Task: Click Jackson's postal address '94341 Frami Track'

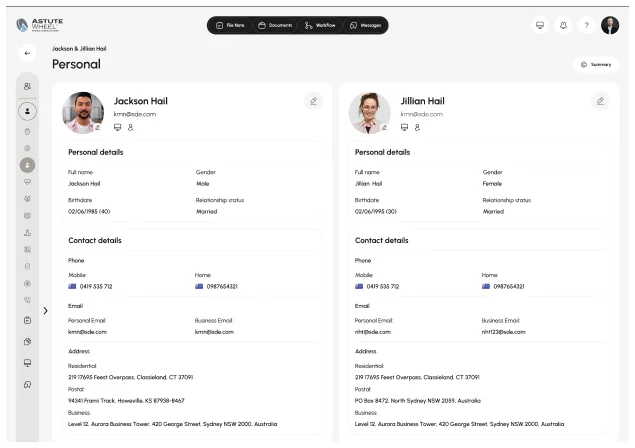Action: coord(126,401)
